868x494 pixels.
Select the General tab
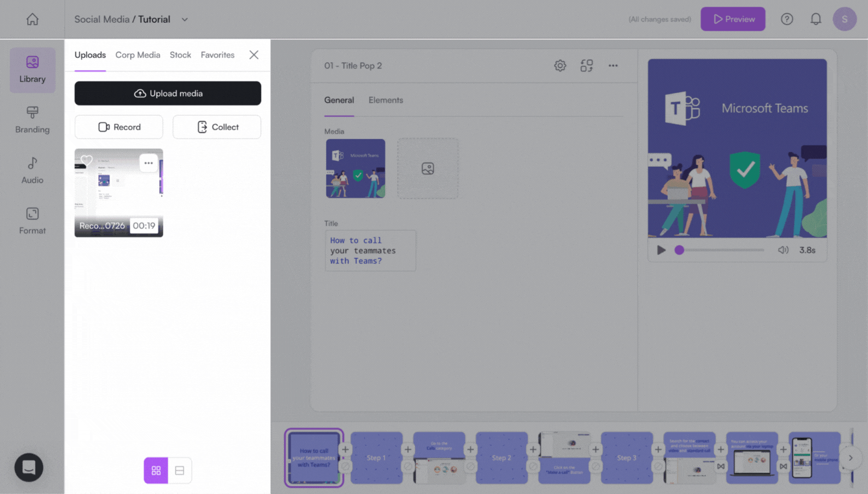[x=339, y=100]
